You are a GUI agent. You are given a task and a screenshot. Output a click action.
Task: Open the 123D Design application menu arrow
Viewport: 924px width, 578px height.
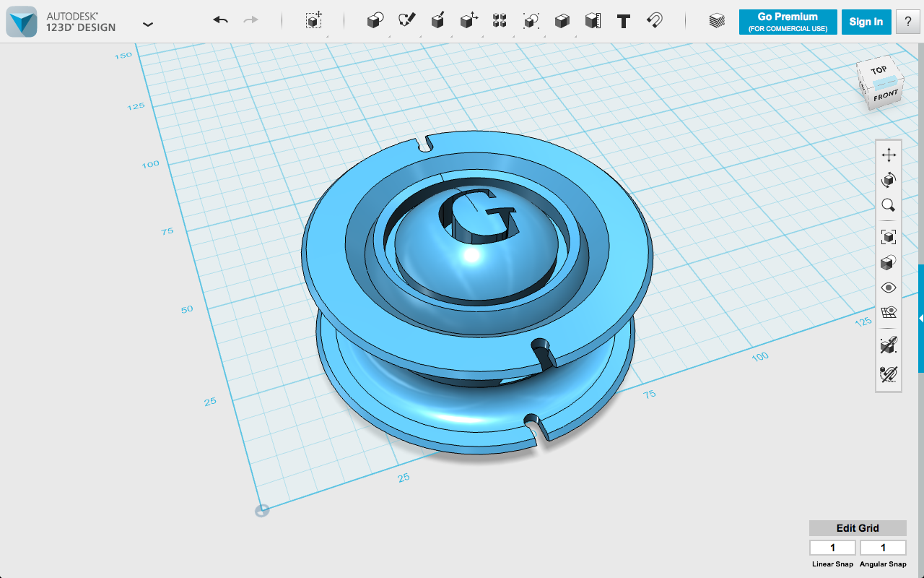pyautogui.click(x=148, y=24)
